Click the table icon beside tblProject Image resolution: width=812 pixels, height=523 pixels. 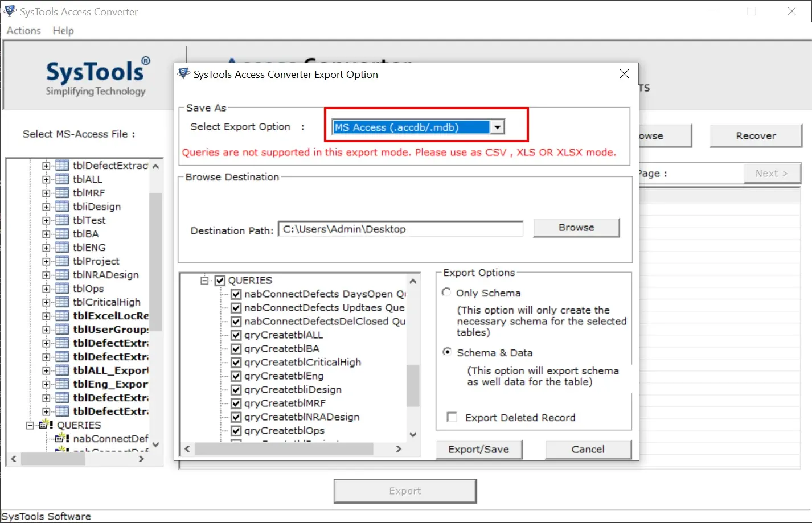[62, 261]
